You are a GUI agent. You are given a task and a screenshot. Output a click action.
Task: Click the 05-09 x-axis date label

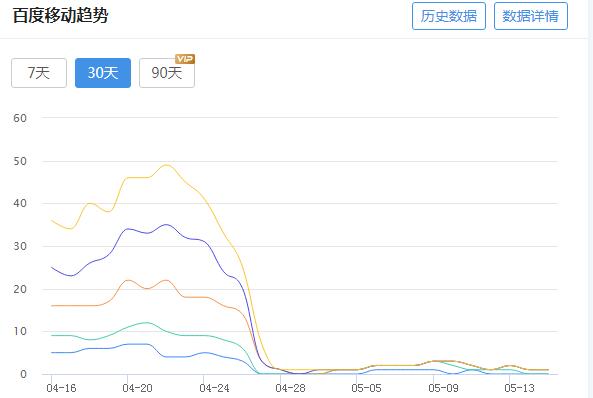[443, 388]
